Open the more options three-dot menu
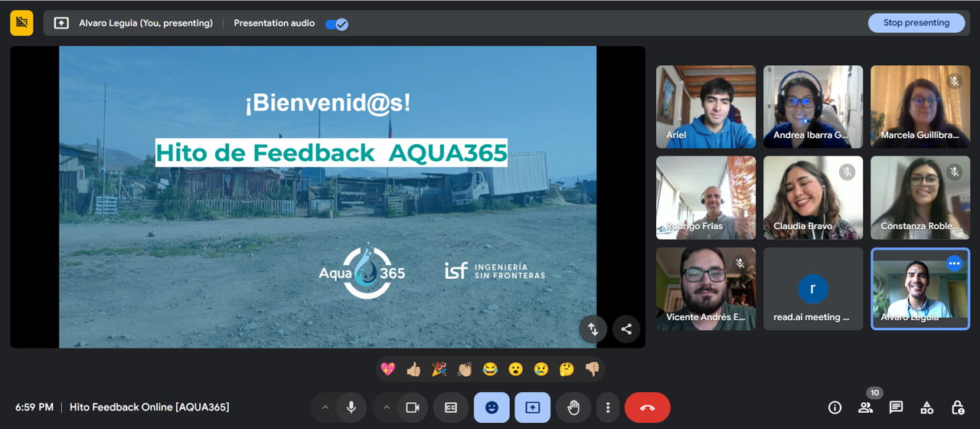Screen dimensions: 980x429 tap(608, 408)
